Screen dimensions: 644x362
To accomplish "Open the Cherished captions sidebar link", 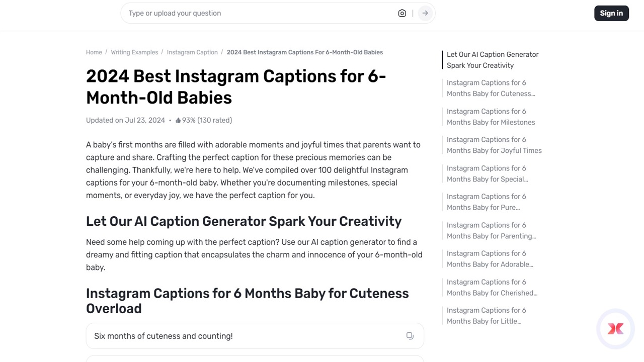I will pyautogui.click(x=492, y=287).
